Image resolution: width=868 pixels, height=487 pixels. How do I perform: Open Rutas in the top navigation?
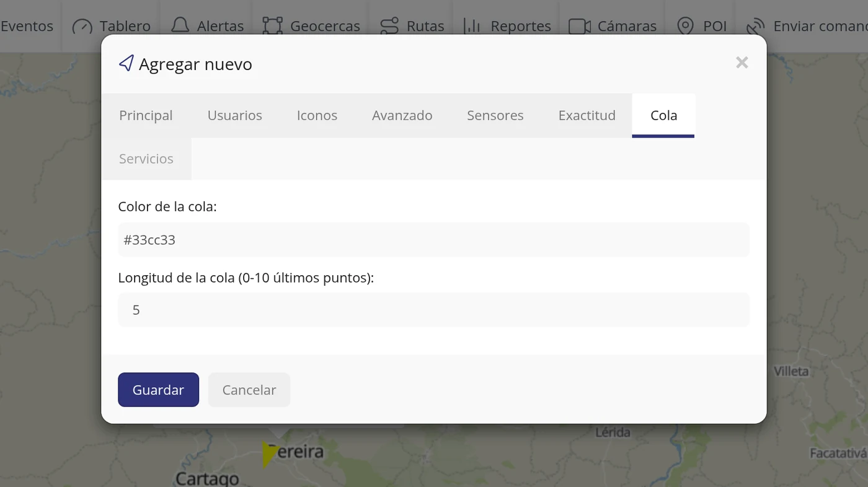(412, 26)
